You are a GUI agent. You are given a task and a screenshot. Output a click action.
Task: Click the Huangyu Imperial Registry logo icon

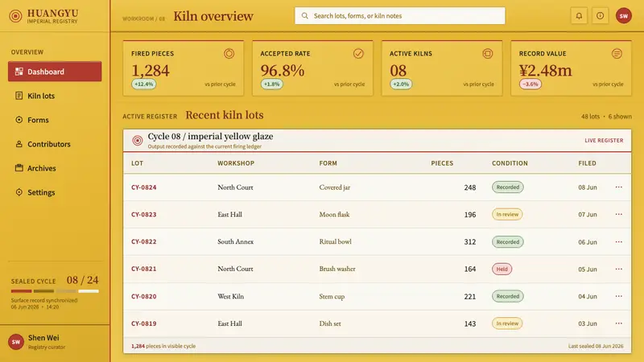click(15, 16)
